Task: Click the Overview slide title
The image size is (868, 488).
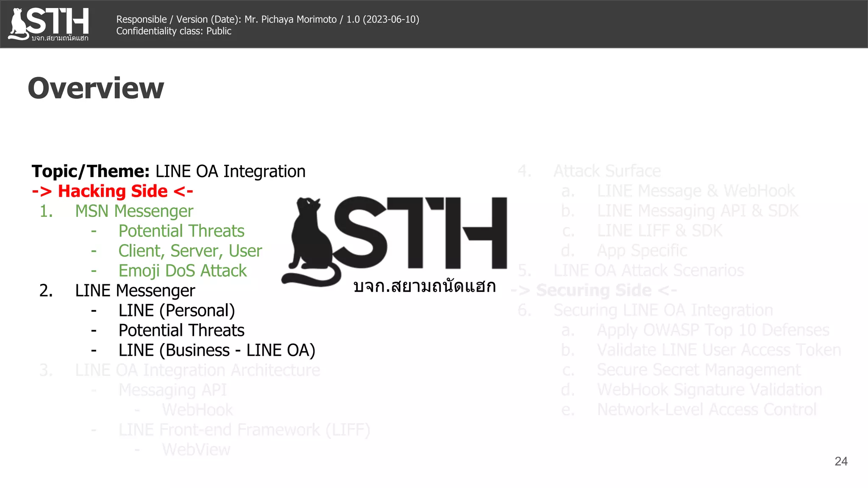Action: (x=96, y=88)
